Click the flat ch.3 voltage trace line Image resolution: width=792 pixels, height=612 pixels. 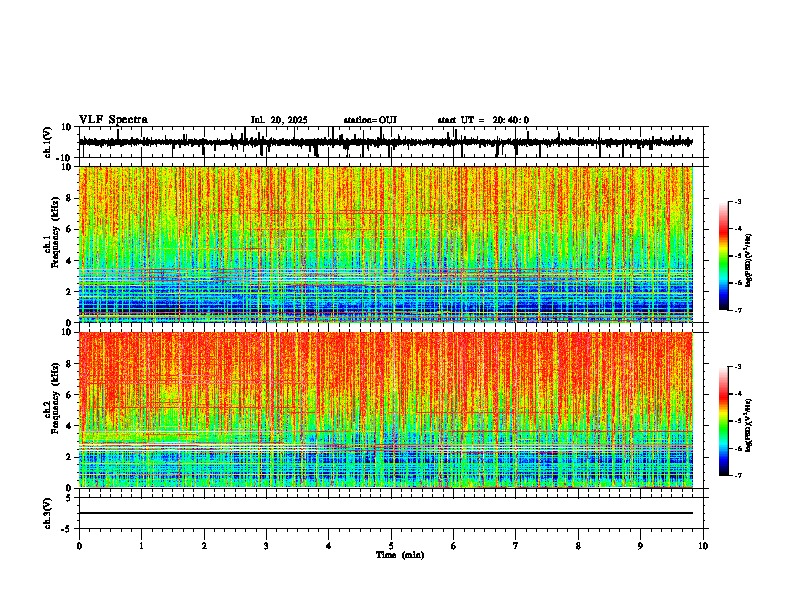point(386,513)
